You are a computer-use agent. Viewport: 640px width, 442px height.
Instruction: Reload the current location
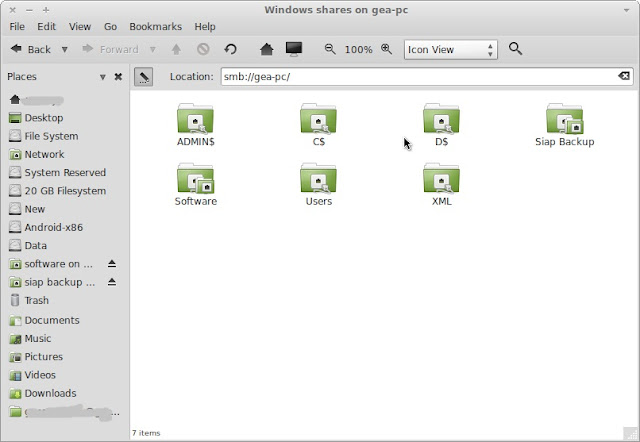[x=231, y=49]
